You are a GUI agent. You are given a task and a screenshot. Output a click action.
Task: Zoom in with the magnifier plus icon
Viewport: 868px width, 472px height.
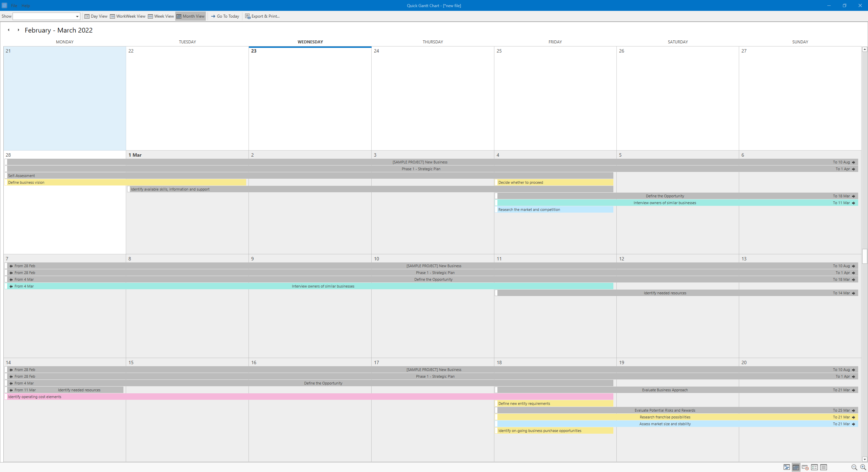pos(862,468)
